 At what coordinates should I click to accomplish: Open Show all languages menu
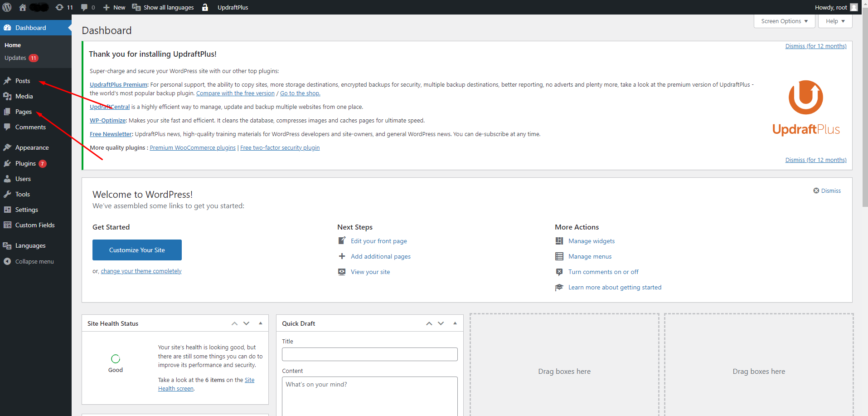(x=163, y=7)
